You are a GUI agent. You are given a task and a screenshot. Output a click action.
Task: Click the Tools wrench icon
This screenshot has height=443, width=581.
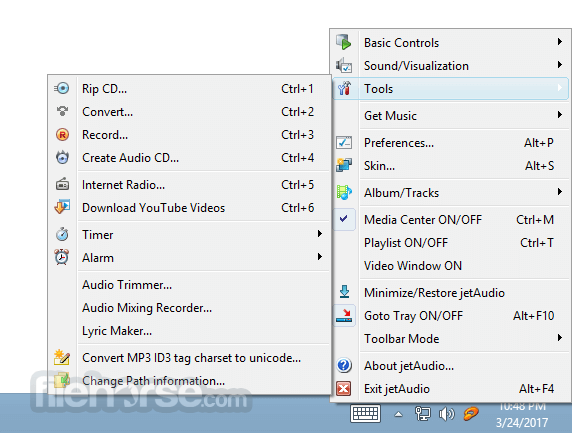[x=344, y=89]
